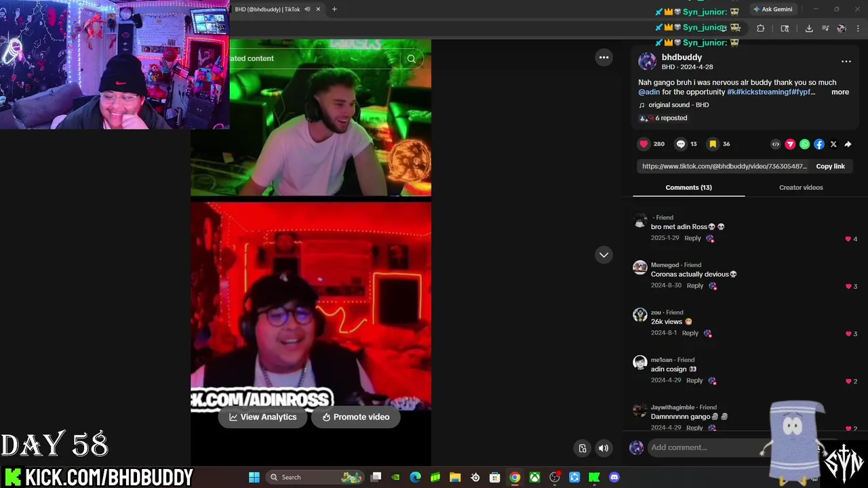Click View Analytics button

coord(262,417)
